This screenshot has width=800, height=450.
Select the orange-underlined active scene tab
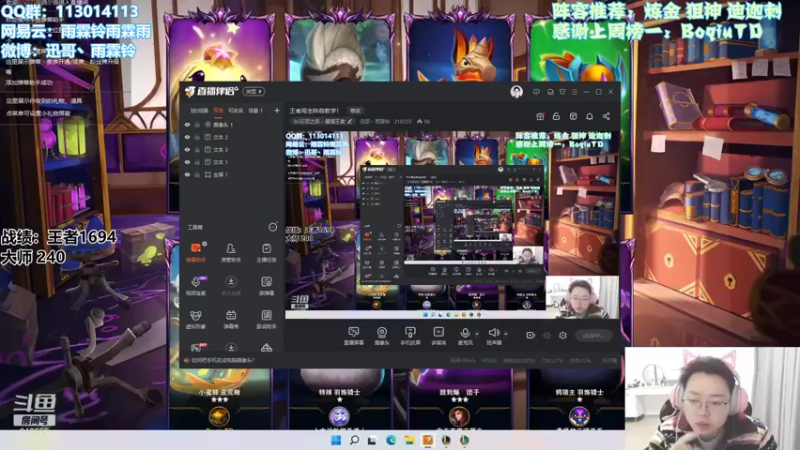pos(218,110)
